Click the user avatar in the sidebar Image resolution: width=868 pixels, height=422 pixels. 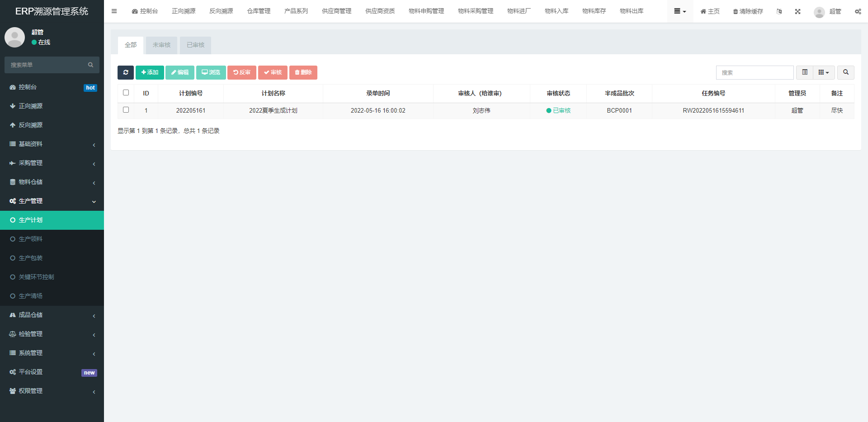click(15, 37)
